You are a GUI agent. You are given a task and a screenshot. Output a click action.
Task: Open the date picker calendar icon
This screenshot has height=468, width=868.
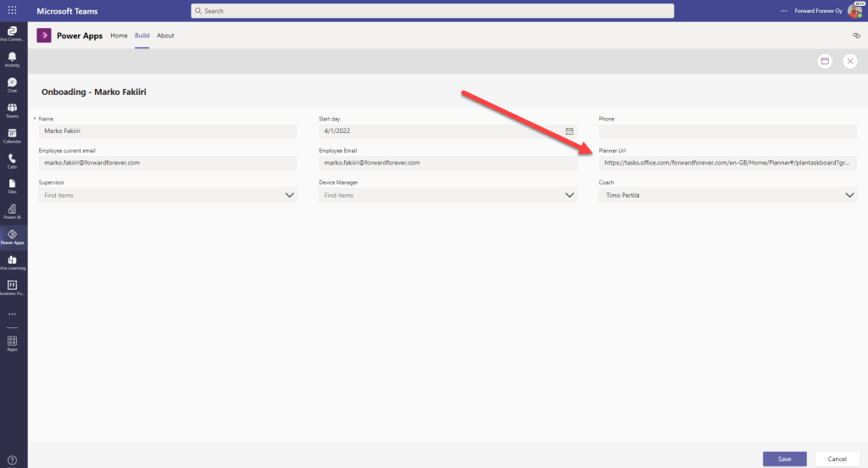(x=570, y=131)
